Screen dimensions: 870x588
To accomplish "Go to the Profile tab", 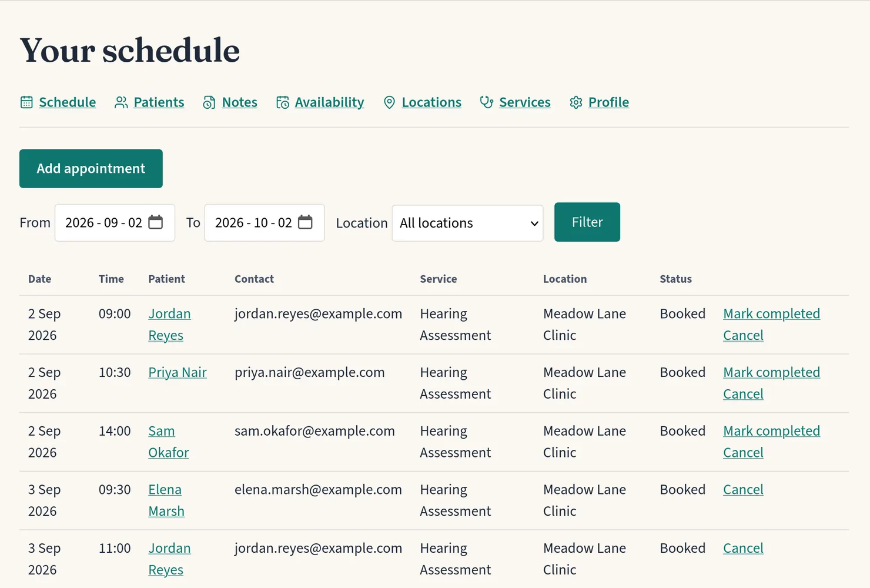I will pyautogui.click(x=608, y=102).
